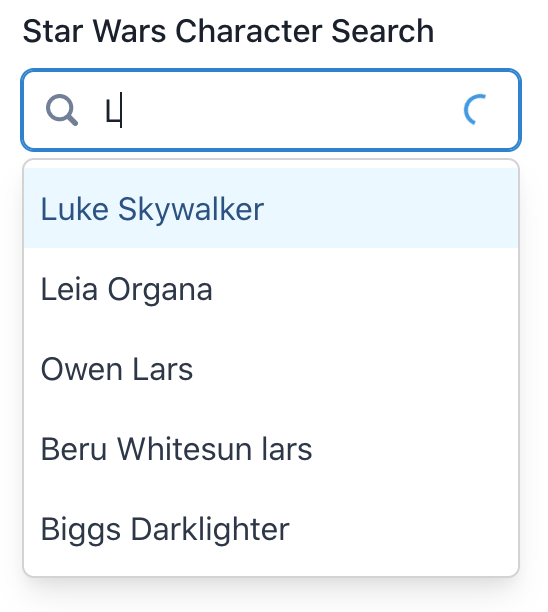Viewport: 548px width, 612px height.
Task: Click the word Darklighter in the results
Action: [210, 529]
